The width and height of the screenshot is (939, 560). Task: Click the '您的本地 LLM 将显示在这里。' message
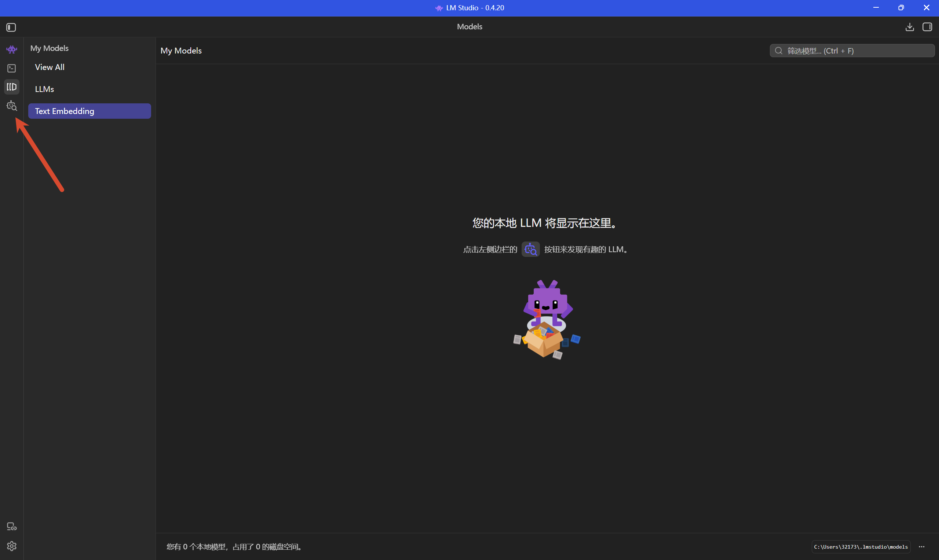click(x=546, y=223)
